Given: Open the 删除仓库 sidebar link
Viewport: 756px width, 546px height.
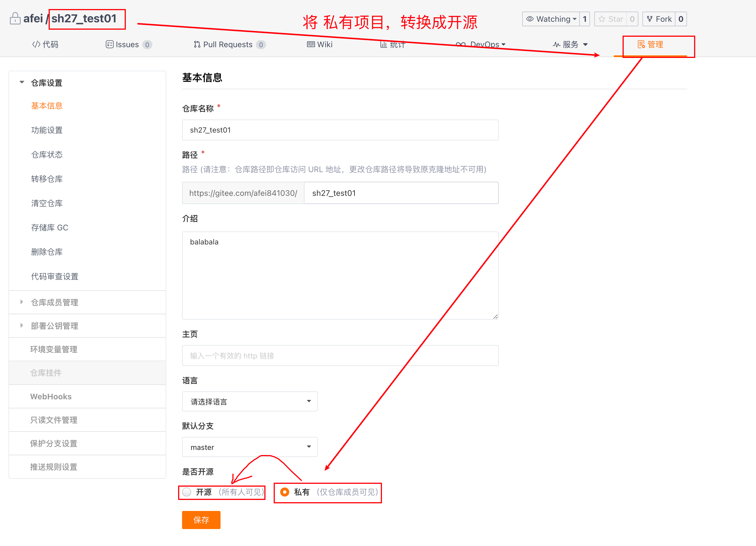Looking at the screenshot, I should coord(47,252).
